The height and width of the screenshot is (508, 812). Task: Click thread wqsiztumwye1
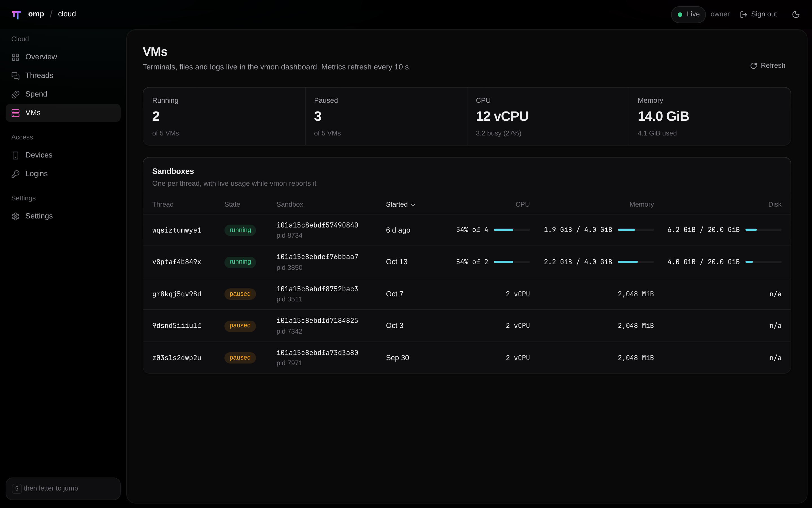point(177,230)
